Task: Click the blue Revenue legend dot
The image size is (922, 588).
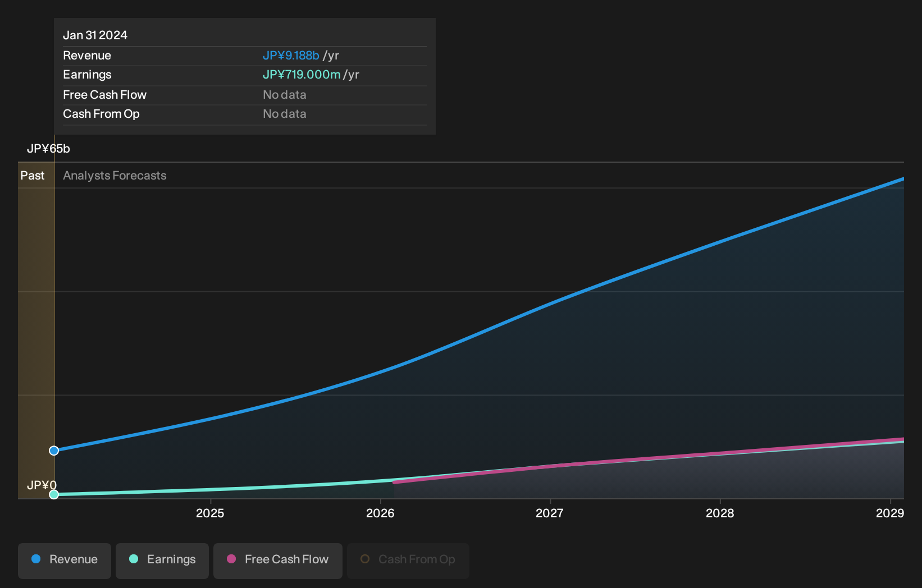Action: 36,559
